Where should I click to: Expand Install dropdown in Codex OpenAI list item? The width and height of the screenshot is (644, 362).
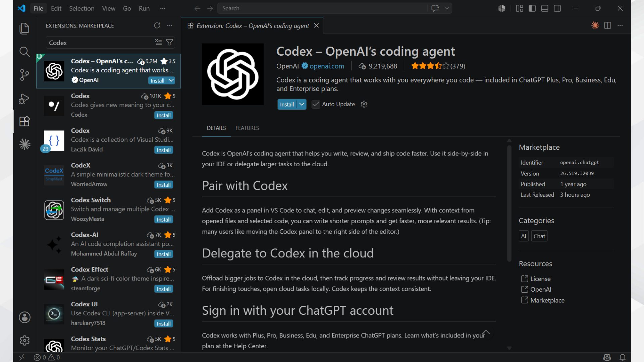coord(171,80)
